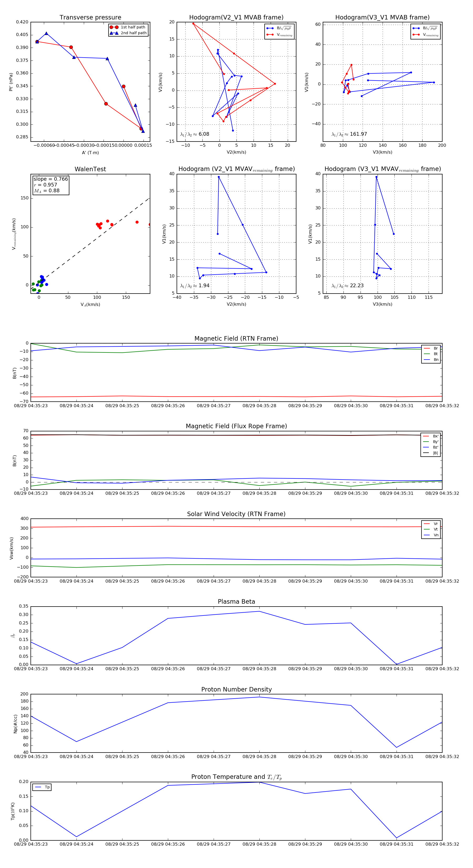The image size is (473, 868).
Task: Click the "Tp(10^6K)" y-axis label
Action: [13, 811]
